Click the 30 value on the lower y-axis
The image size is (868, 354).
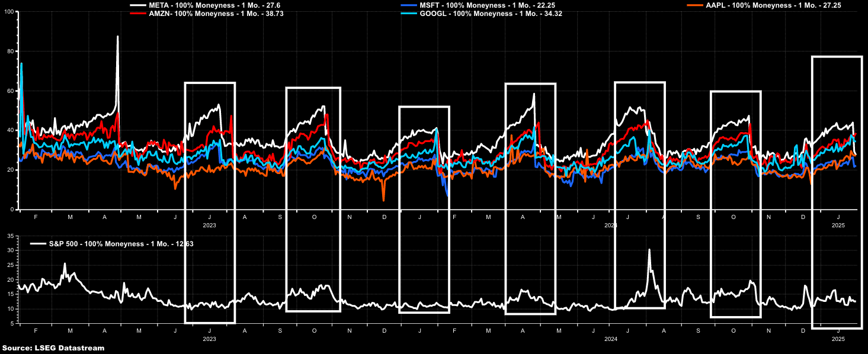[11, 250]
